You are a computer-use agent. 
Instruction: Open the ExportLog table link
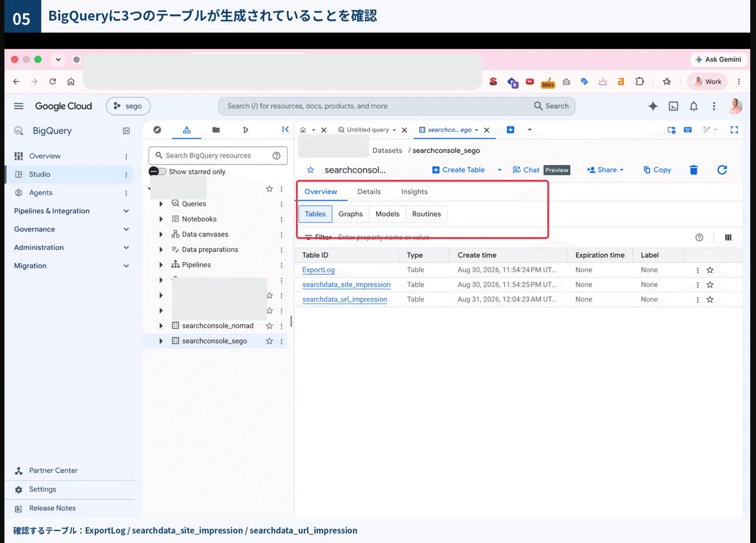(x=319, y=270)
